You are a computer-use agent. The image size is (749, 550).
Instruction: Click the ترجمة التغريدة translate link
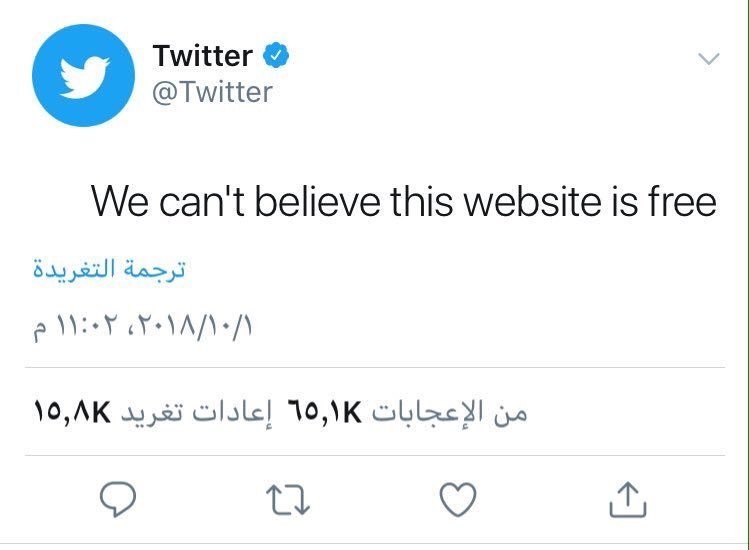click(x=108, y=271)
